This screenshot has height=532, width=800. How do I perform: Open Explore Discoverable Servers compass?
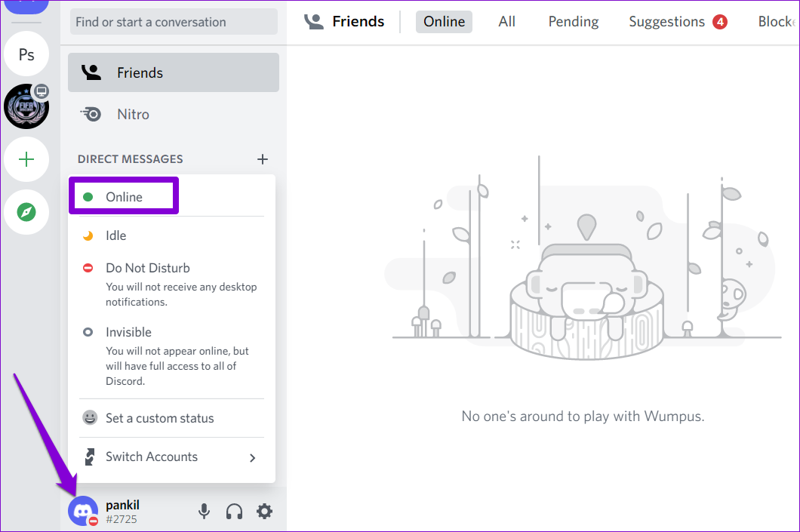[26, 212]
